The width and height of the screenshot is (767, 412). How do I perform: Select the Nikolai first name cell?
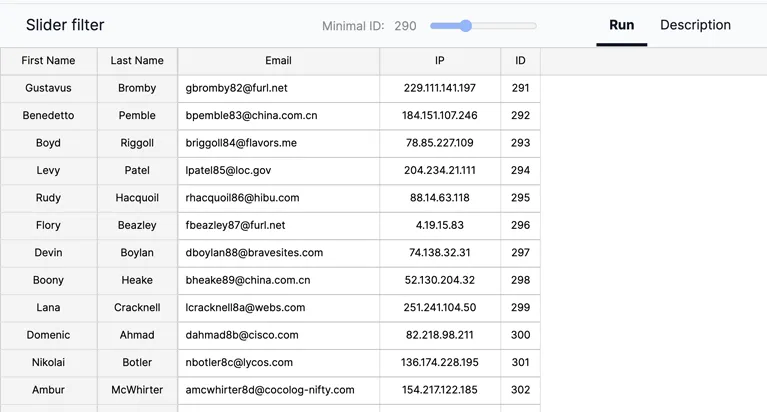[x=48, y=362]
